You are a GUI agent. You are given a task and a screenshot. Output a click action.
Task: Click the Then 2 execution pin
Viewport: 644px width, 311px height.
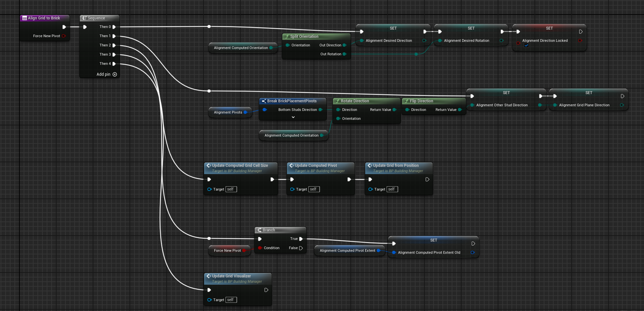(114, 45)
